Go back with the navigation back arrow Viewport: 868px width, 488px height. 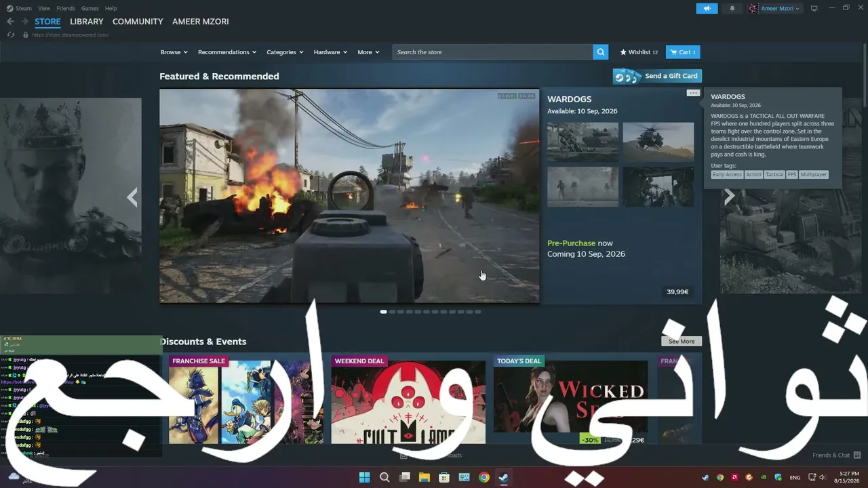coord(10,22)
